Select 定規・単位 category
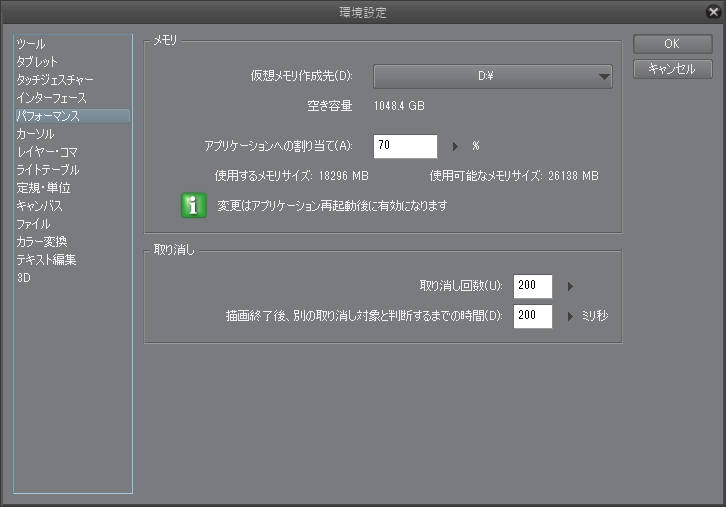This screenshot has width=726, height=507. pos(44,188)
